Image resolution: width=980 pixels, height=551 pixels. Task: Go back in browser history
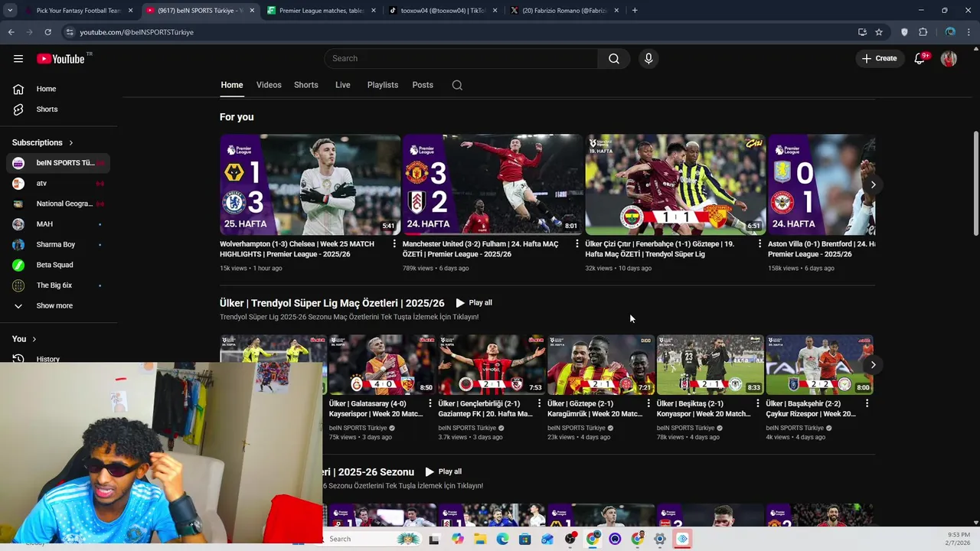(x=11, y=32)
